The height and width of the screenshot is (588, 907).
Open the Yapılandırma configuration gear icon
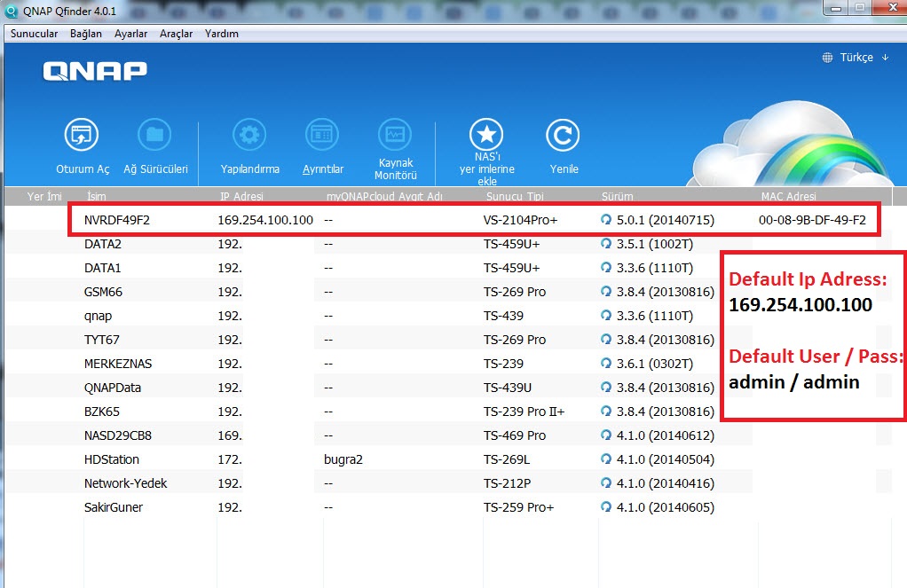tap(249, 136)
